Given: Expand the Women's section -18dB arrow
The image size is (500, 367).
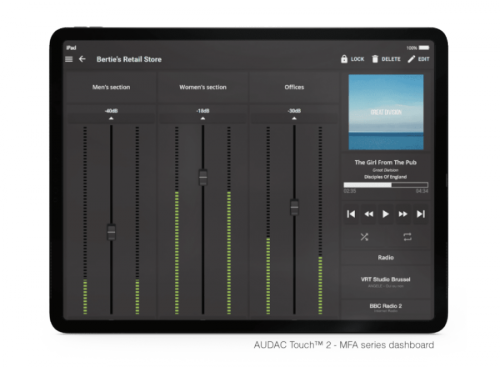Looking at the screenshot, I should pos(203,119).
